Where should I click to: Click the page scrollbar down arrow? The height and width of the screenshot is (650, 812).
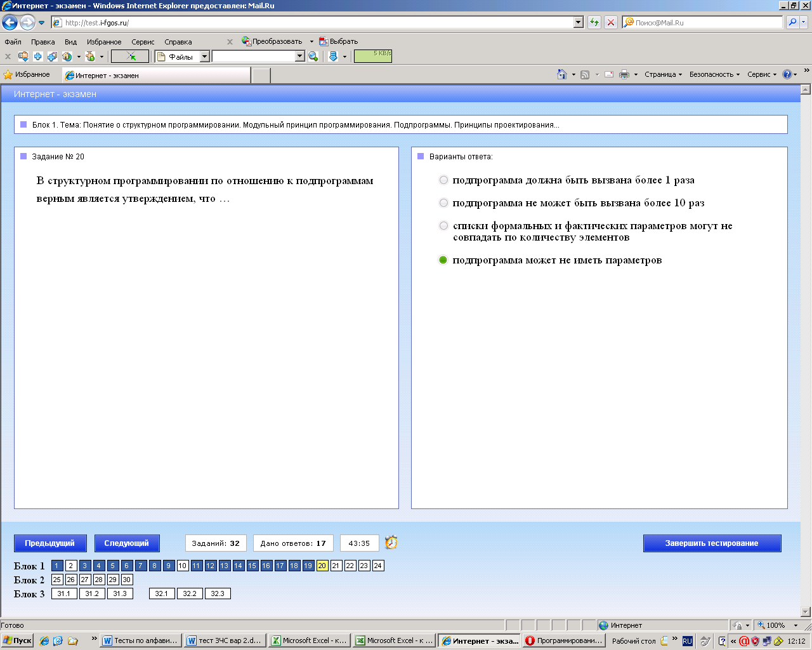806,612
